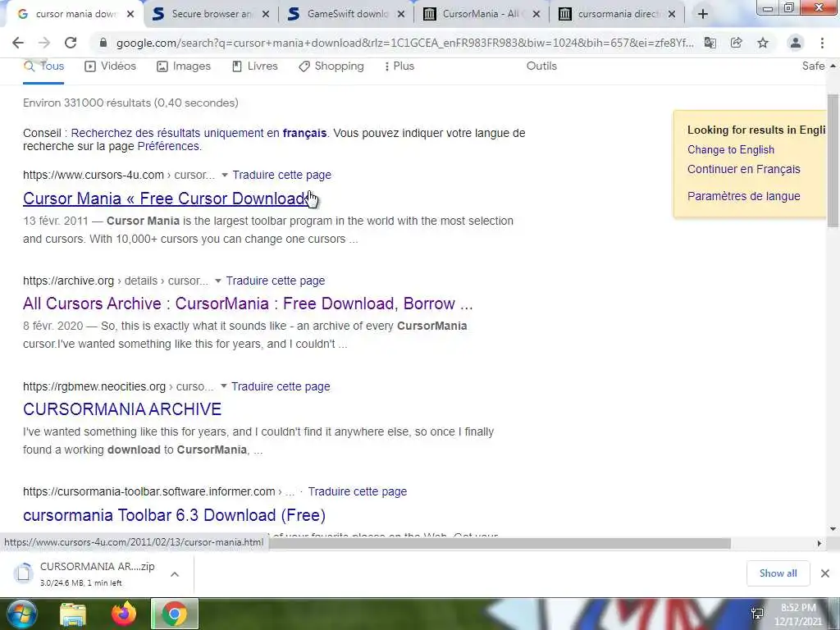Expand download item options chevron
This screenshot has height=630, width=840.
pos(175,573)
